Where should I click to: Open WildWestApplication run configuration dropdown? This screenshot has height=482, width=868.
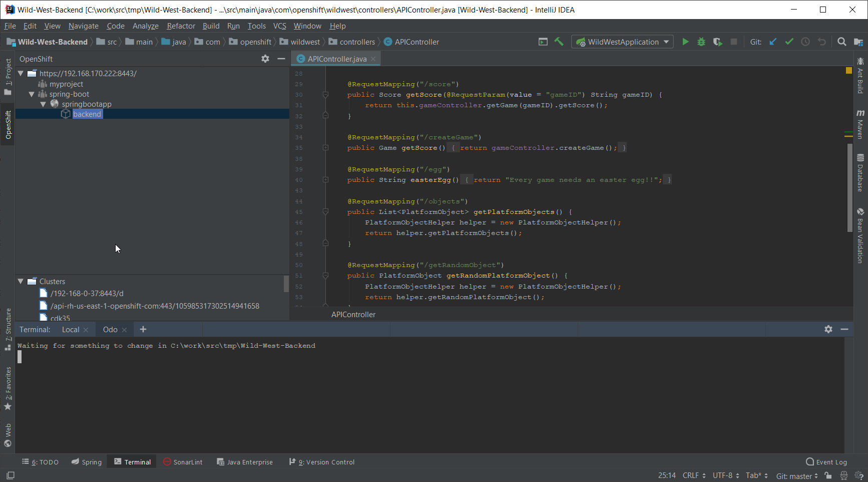coord(622,42)
